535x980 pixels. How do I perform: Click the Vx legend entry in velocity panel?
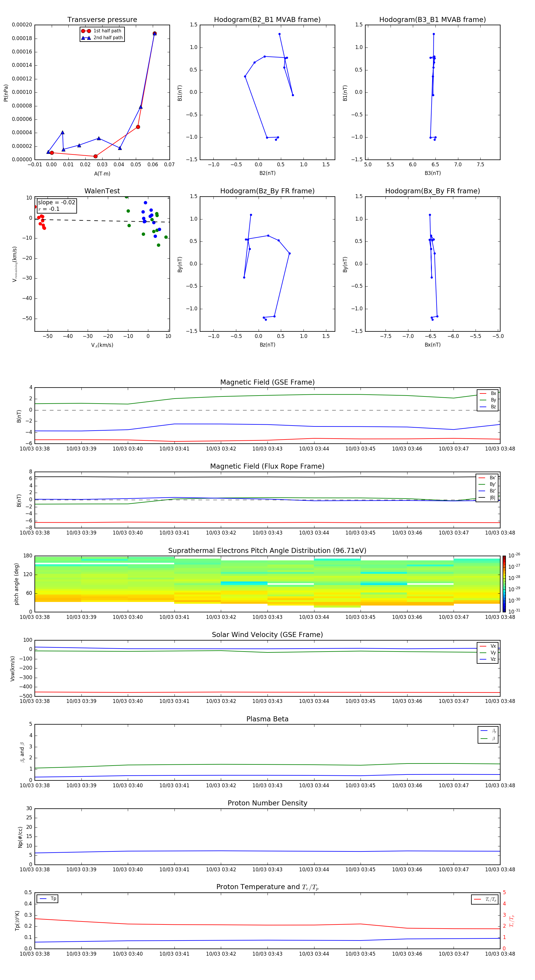click(488, 647)
